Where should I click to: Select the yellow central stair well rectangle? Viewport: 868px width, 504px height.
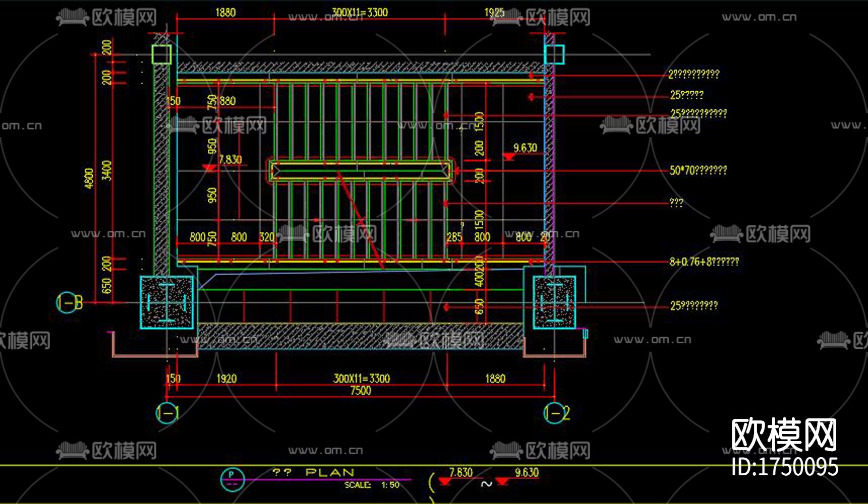[x=360, y=171]
